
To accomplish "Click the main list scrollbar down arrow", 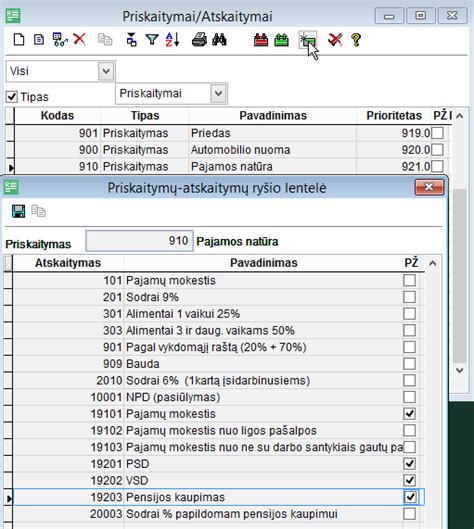I will [x=459, y=370].
